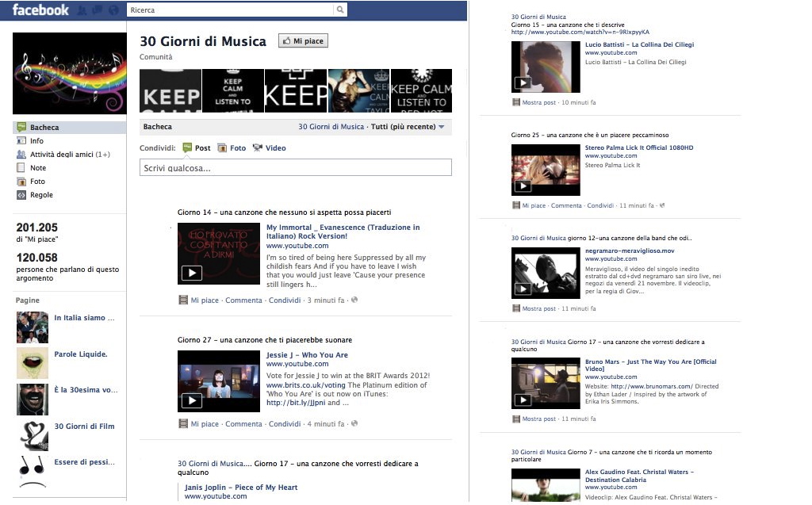Select Bacheca in the sidebar
Screen dimensions: 812x505
click(x=70, y=128)
